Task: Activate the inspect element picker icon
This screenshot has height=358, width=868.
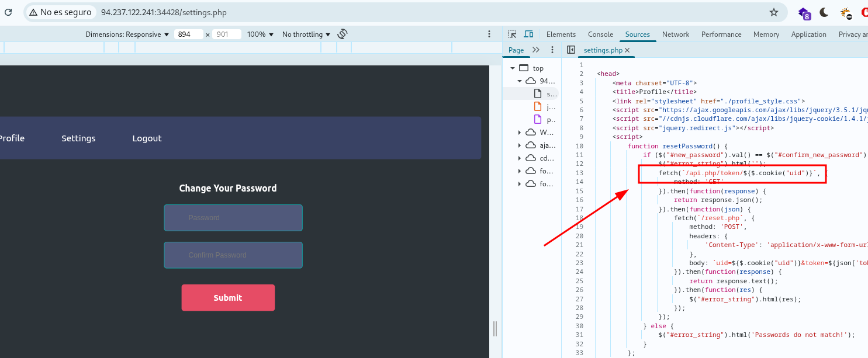Action: [x=512, y=34]
